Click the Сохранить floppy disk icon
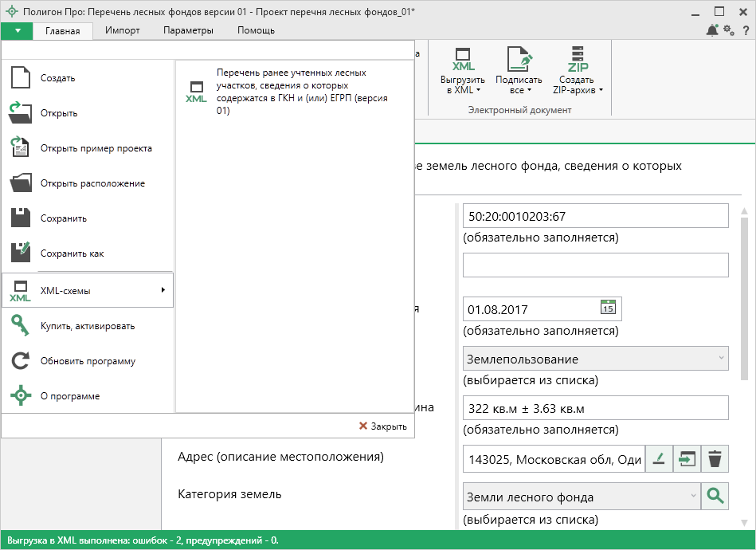Image resolution: width=756 pixels, height=550 pixels. (x=21, y=218)
